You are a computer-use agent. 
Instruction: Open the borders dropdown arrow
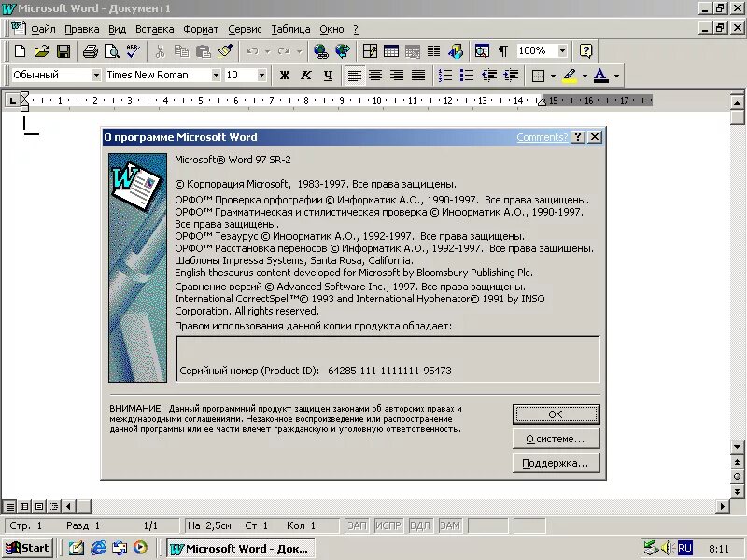coord(553,76)
